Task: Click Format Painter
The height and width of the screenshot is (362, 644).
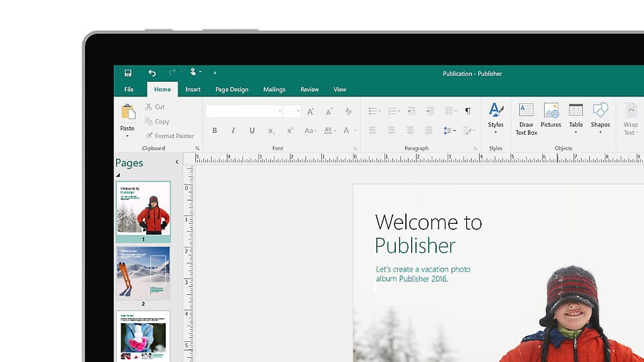Action: coord(169,136)
